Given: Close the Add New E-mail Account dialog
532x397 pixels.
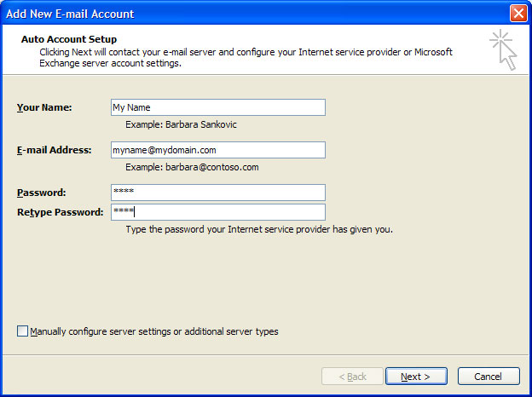Looking at the screenshot, I should pyautogui.click(x=518, y=14).
